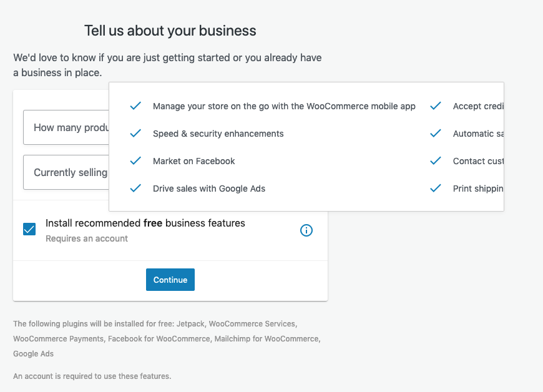Click the plugins list paragraph mentioning Jetpack

pyautogui.click(x=167, y=338)
